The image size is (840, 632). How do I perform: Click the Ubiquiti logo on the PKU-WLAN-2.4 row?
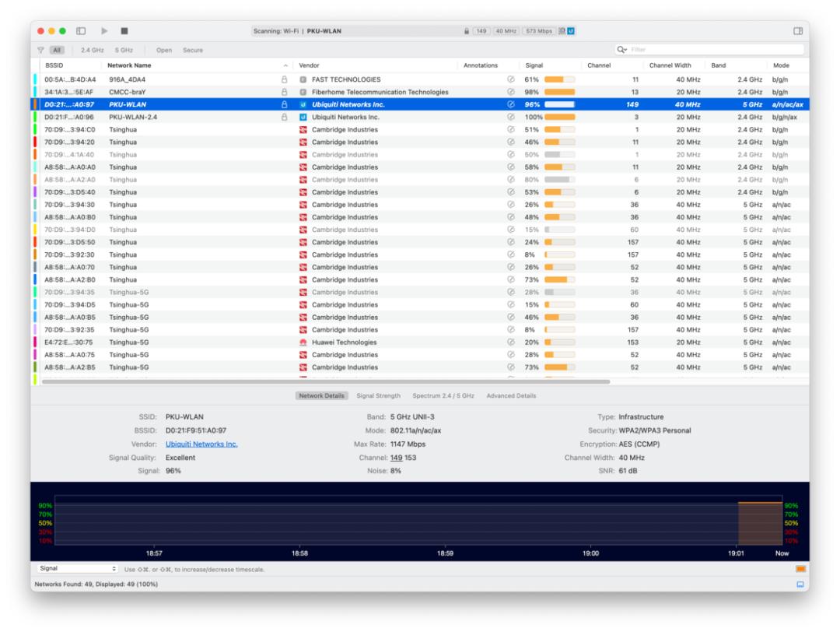(x=303, y=117)
